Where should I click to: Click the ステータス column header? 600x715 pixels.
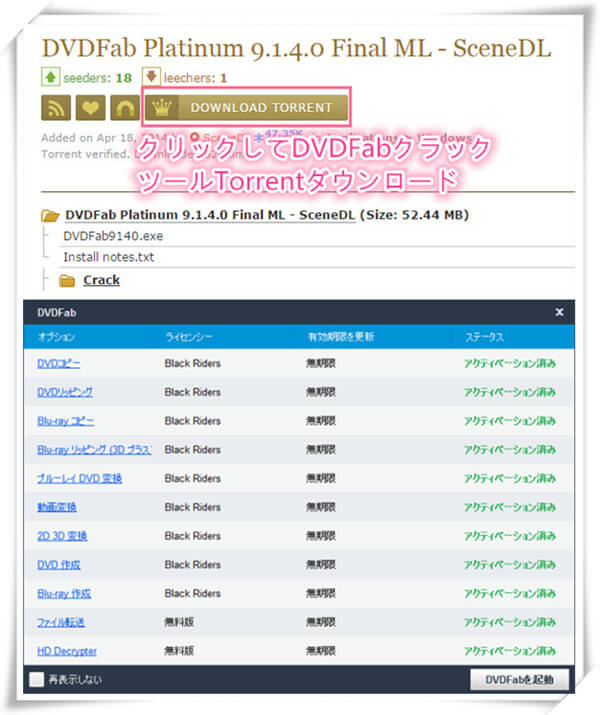click(x=484, y=337)
